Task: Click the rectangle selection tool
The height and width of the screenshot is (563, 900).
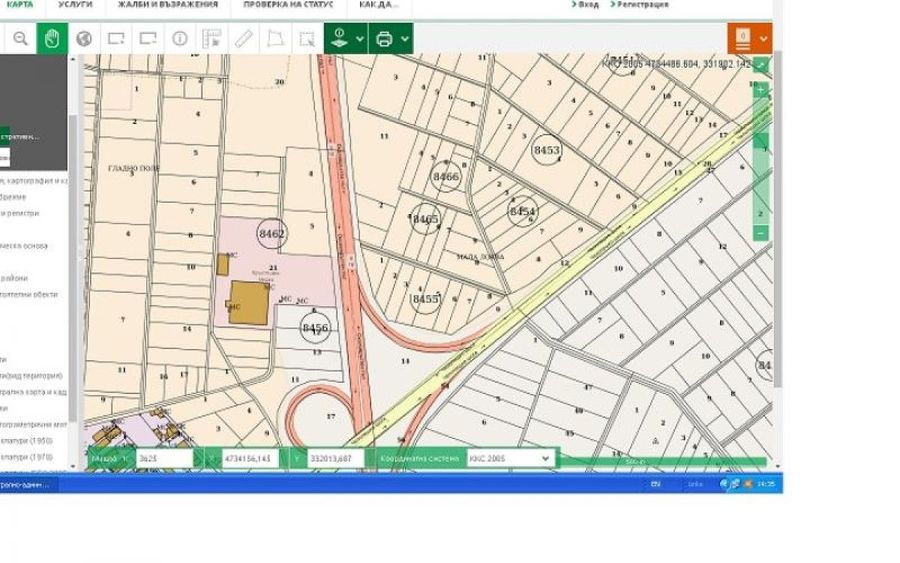Action: click(307, 39)
